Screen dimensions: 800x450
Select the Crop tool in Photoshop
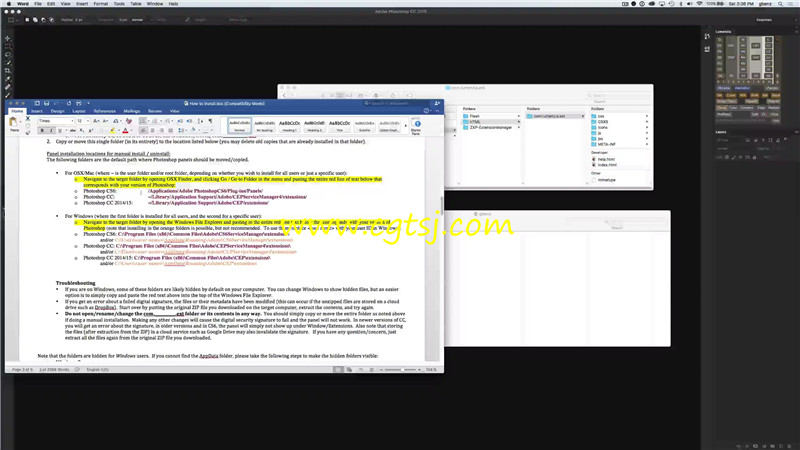coord(8,70)
